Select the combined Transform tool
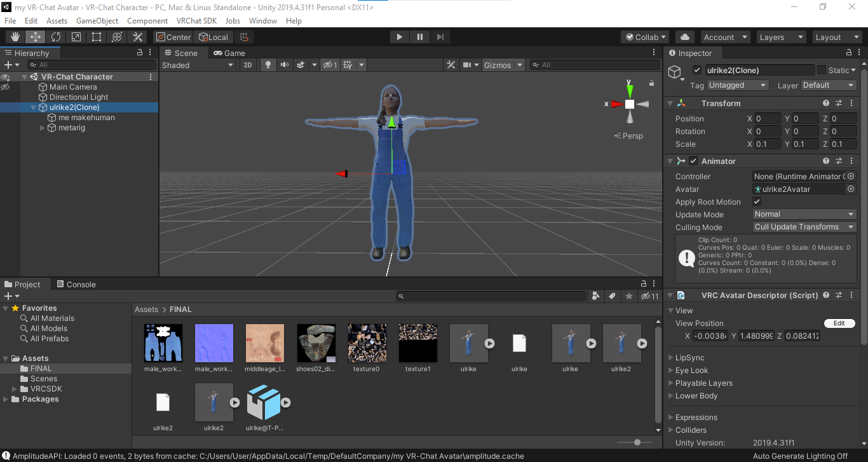Screen dimensions: 868x462 pyautogui.click(x=116, y=37)
